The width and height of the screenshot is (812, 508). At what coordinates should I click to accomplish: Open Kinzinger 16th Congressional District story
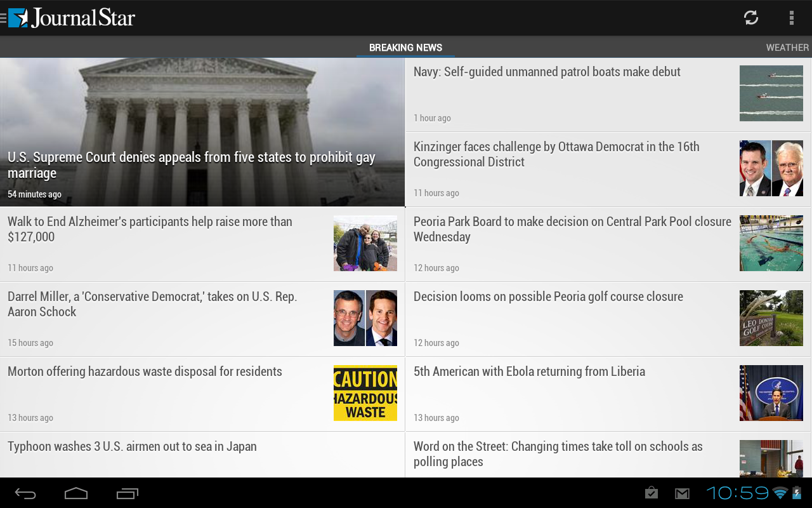(608, 170)
